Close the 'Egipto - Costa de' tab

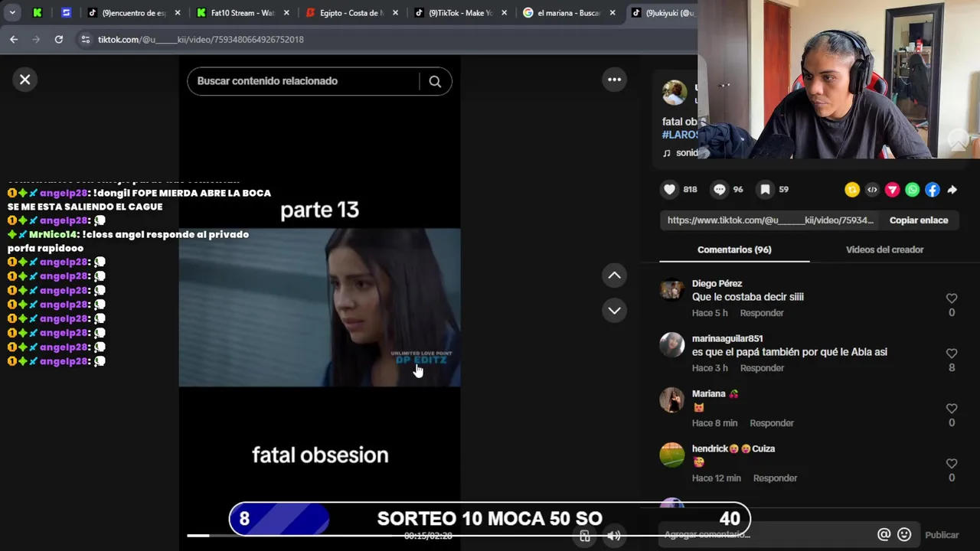pyautogui.click(x=396, y=13)
